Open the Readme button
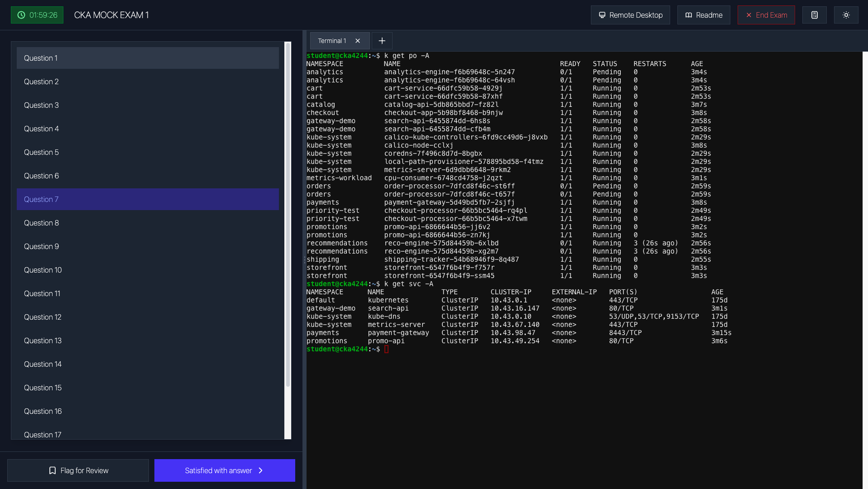This screenshot has height=489, width=868. click(x=703, y=15)
